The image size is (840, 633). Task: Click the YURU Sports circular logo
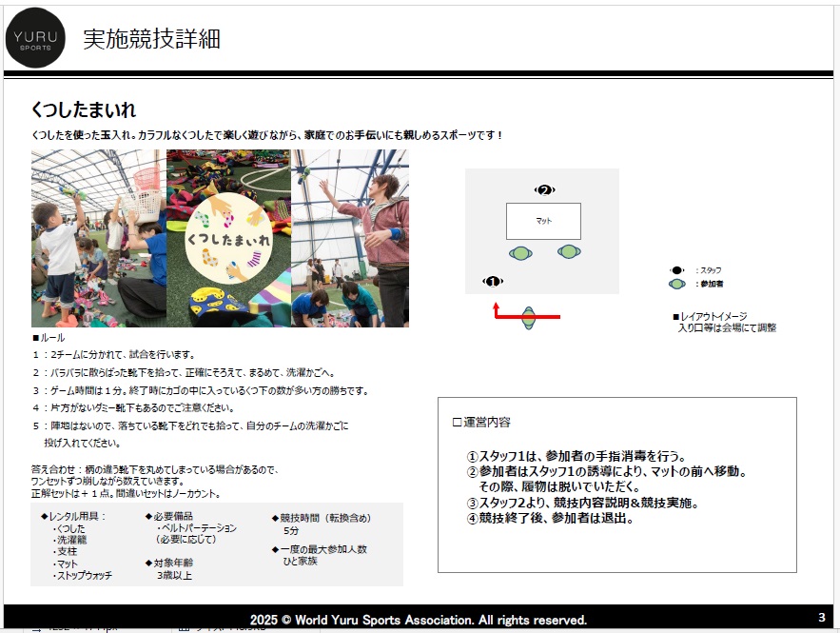[36, 38]
